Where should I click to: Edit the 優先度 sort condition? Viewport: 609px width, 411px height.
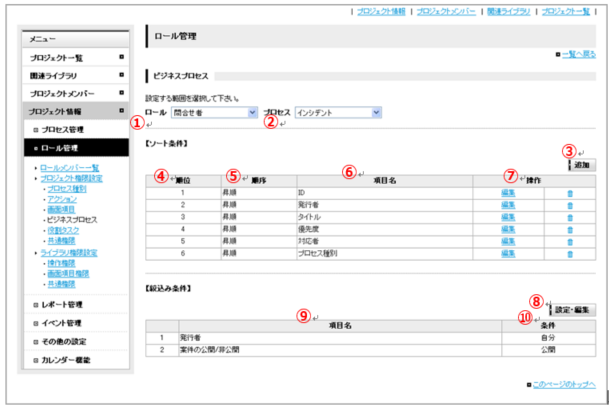point(508,230)
